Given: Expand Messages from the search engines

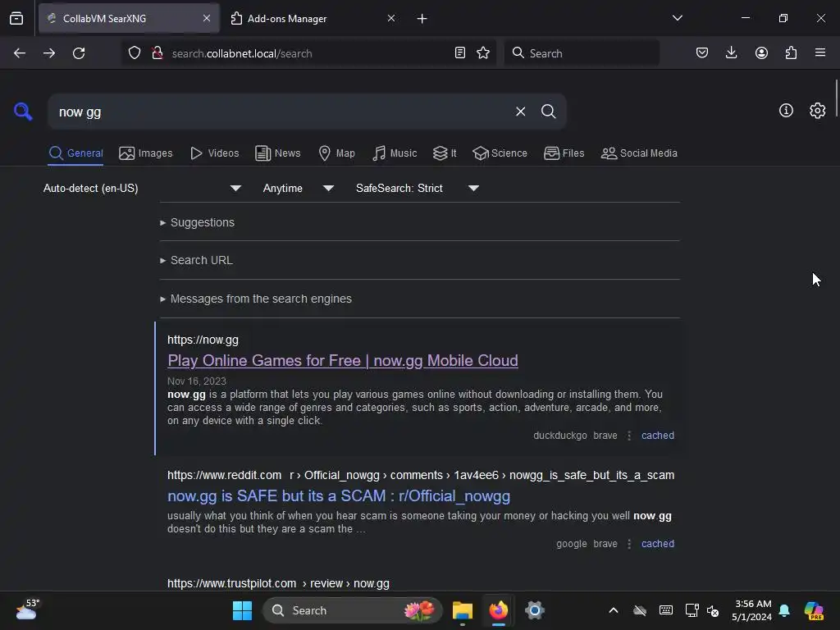Looking at the screenshot, I should 256,299.
